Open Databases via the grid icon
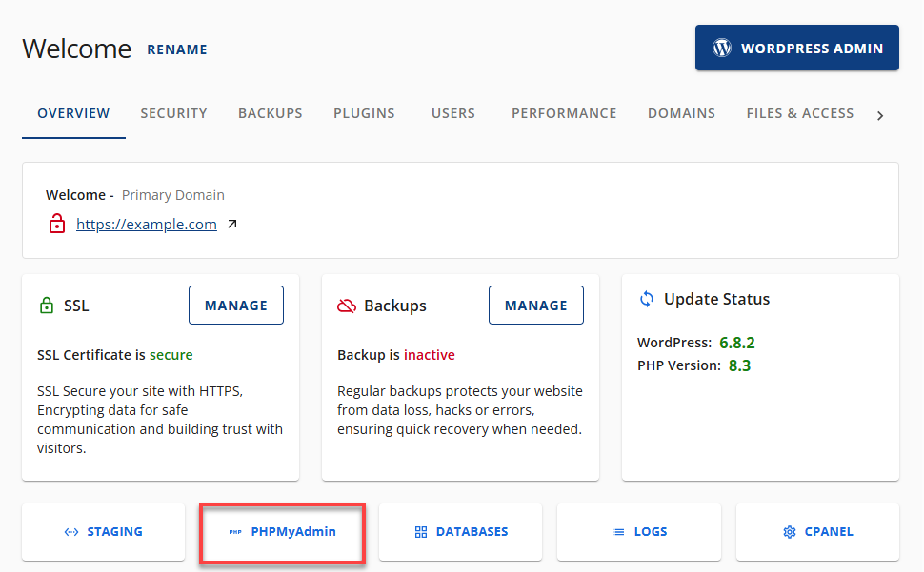 click(420, 532)
